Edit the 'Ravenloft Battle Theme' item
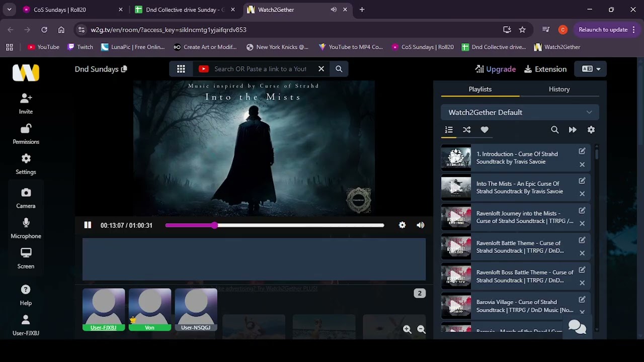This screenshot has width=644, height=362. coord(582,240)
